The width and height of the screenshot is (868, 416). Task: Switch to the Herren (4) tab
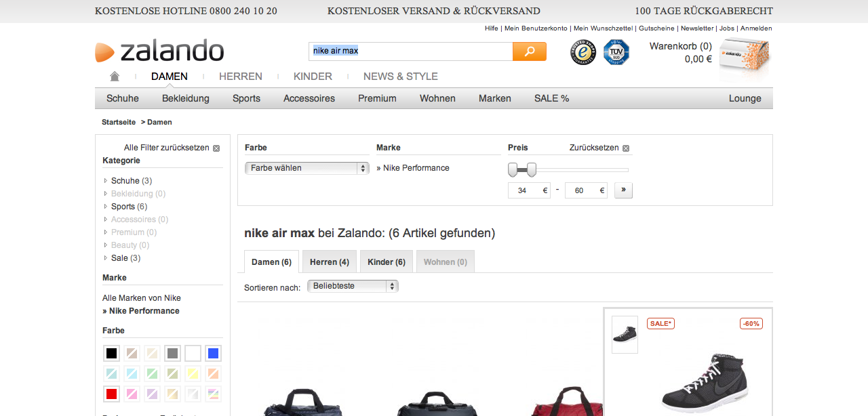(x=329, y=262)
